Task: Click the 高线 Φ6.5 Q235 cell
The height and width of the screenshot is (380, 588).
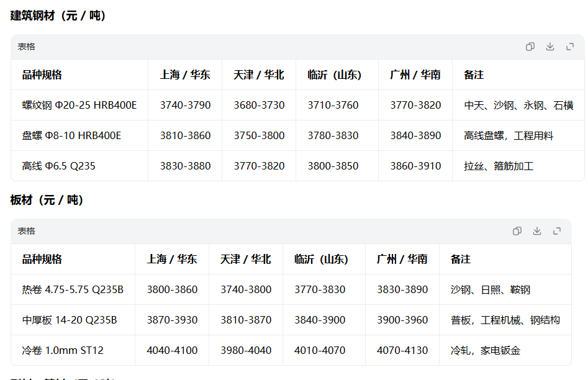Action: tap(58, 166)
